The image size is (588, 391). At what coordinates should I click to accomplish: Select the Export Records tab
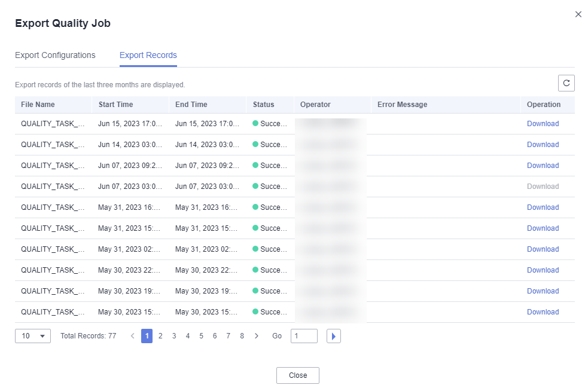click(x=148, y=55)
